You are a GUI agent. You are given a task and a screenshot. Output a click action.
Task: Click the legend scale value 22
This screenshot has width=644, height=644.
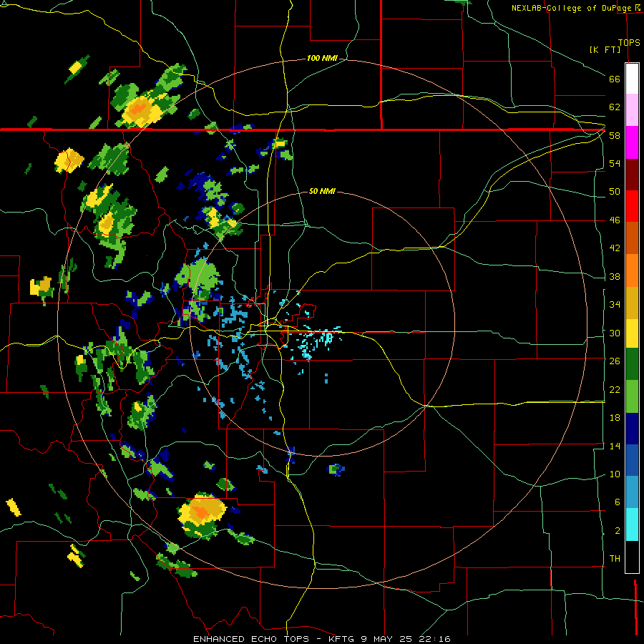click(615, 389)
